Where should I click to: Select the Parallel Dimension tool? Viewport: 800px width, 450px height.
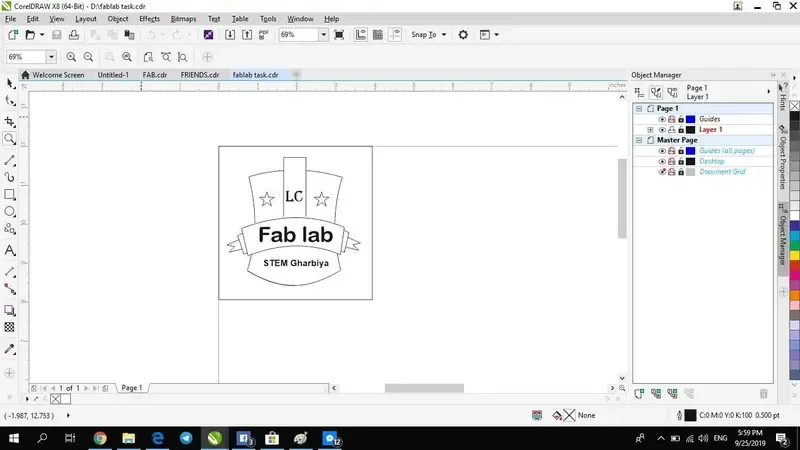point(10,271)
